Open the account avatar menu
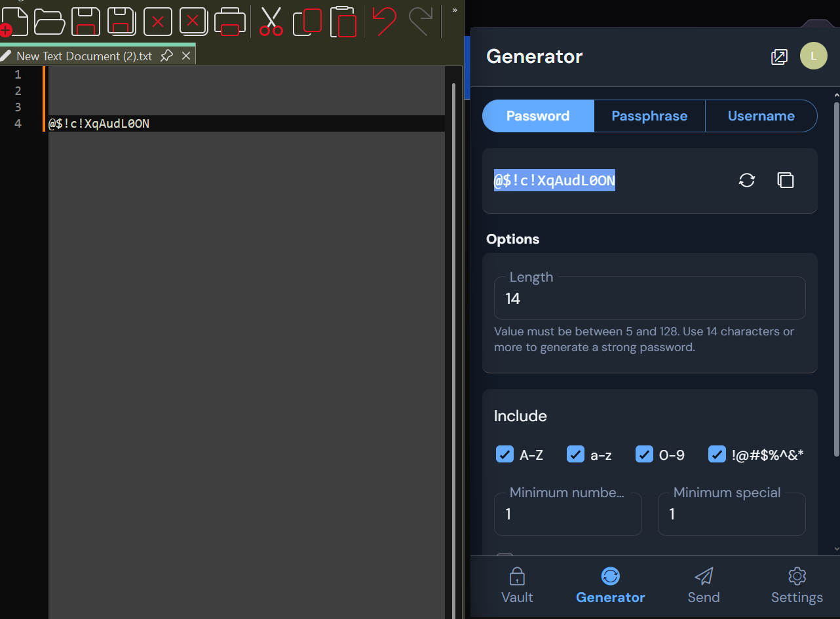This screenshot has height=619, width=840. coord(814,56)
